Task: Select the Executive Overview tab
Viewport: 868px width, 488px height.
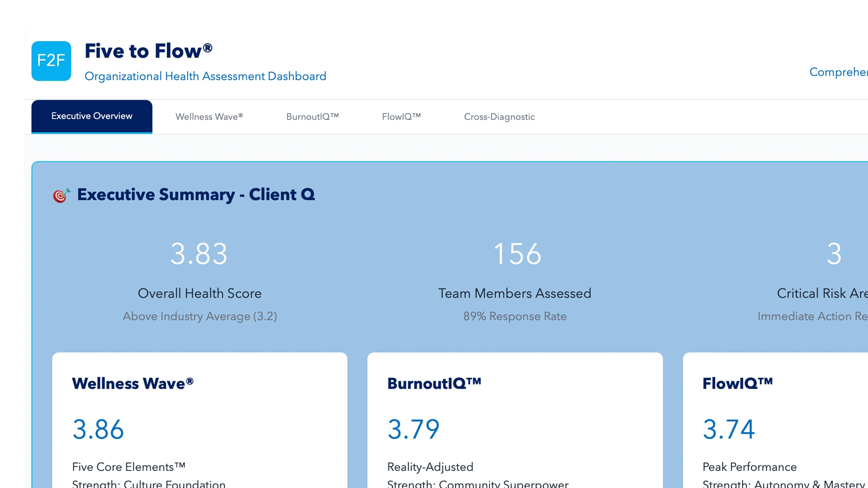Action: 92,116
